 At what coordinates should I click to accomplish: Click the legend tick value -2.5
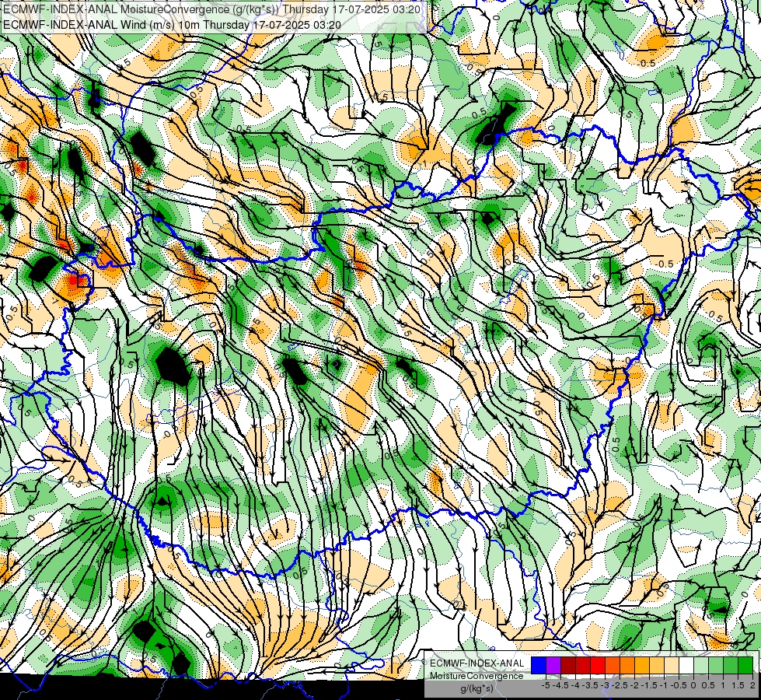pyautogui.click(x=620, y=685)
